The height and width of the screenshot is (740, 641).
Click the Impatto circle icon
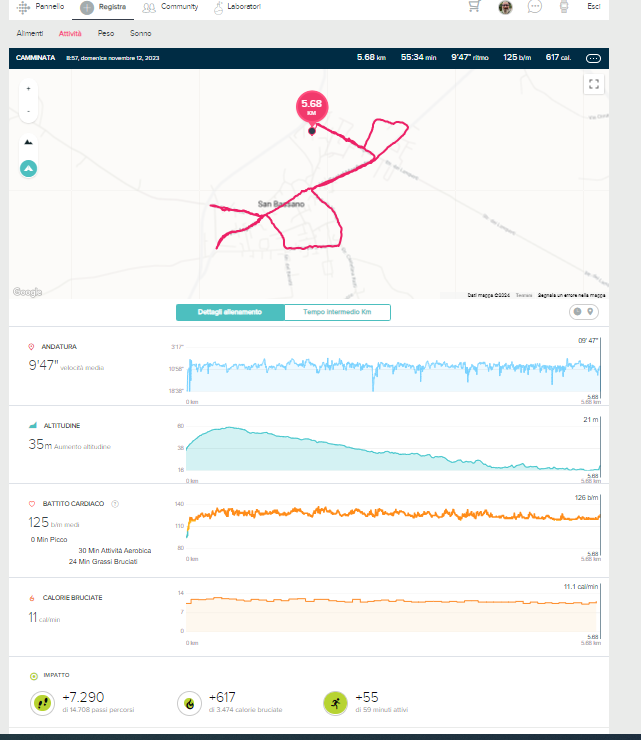(x=34, y=676)
